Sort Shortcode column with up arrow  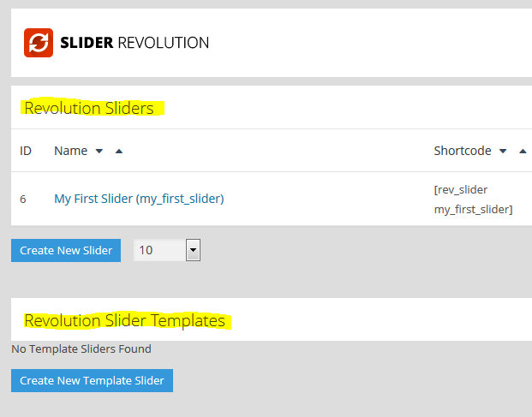(523, 151)
